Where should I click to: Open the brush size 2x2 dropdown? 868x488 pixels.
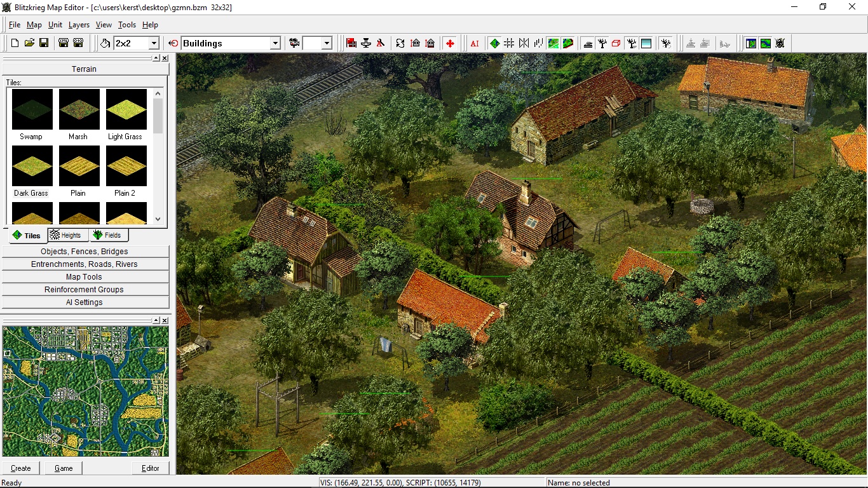pyautogui.click(x=154, y=43)
